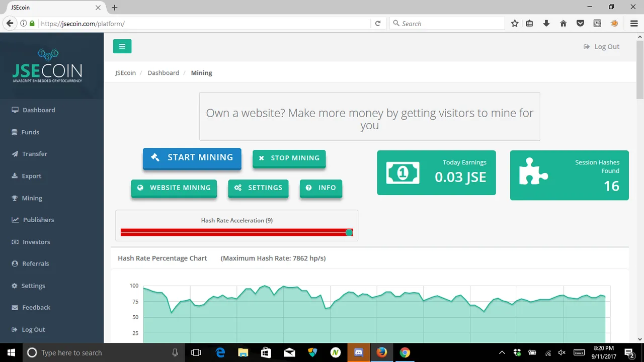Click Log Out link at top right

click(601, 47)
